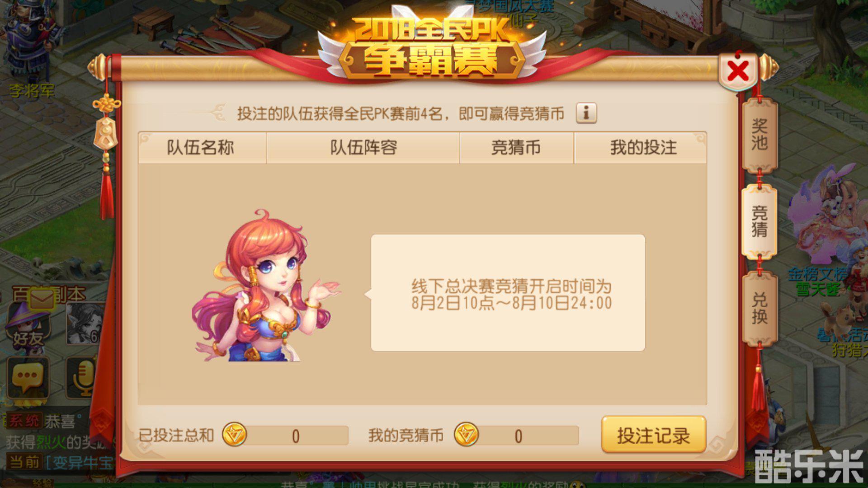The width and height of the screenshot is (868, 488).
Task: Open the 投注记录 bet records
Action: (x=654, y=435)
